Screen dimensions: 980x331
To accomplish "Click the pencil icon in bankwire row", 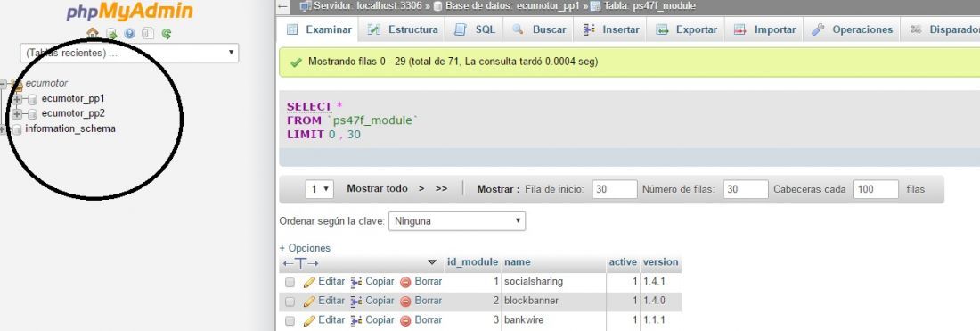I will point(309,321).
